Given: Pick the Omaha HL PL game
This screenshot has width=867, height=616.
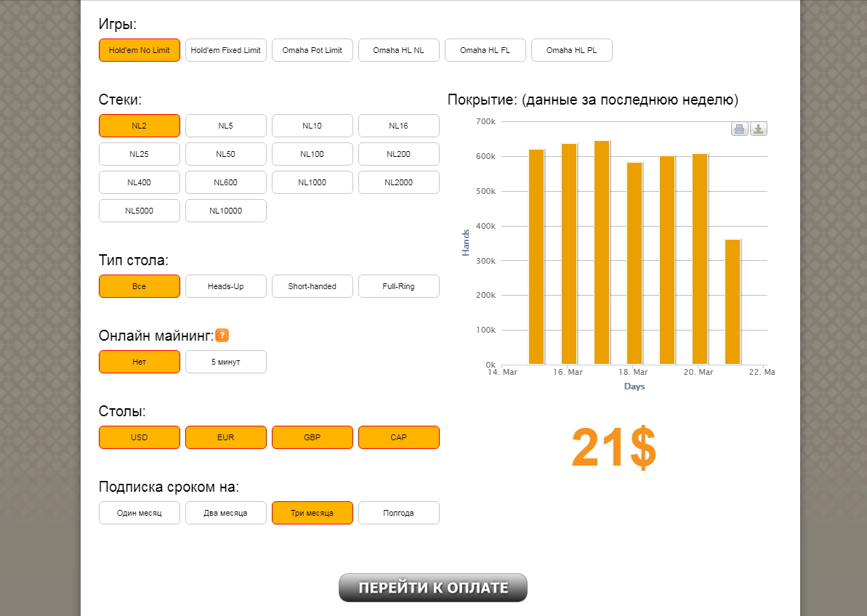Looking at the screenshot, I should (x=572, y=50).
